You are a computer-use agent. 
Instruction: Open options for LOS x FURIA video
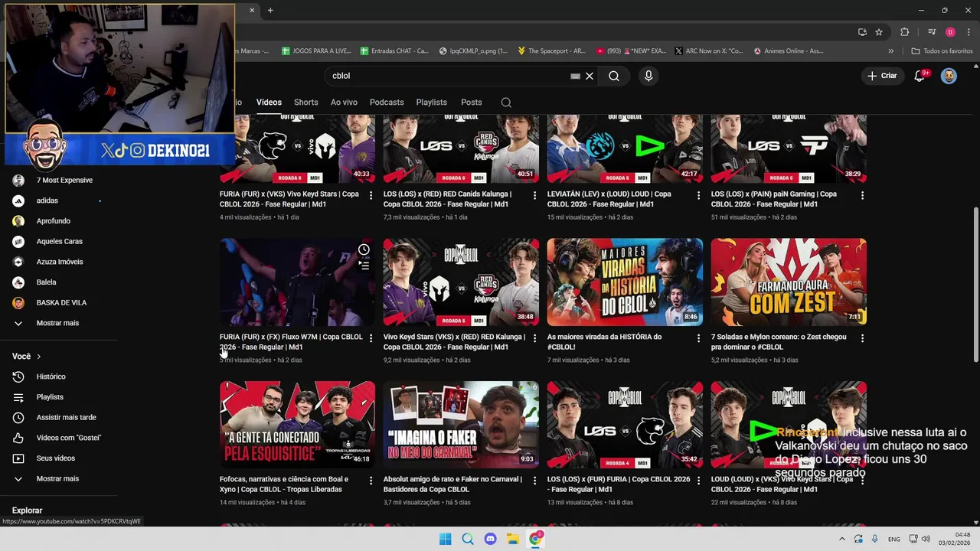click(698, 481)
